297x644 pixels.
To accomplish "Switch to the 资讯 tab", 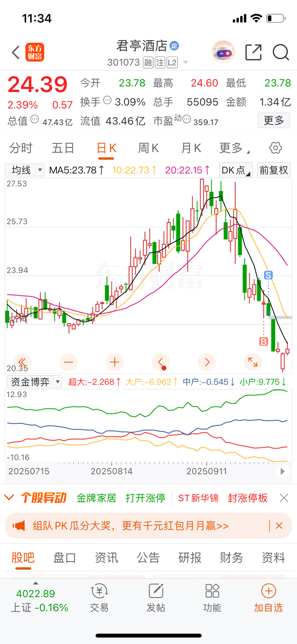I will [106, 558].
